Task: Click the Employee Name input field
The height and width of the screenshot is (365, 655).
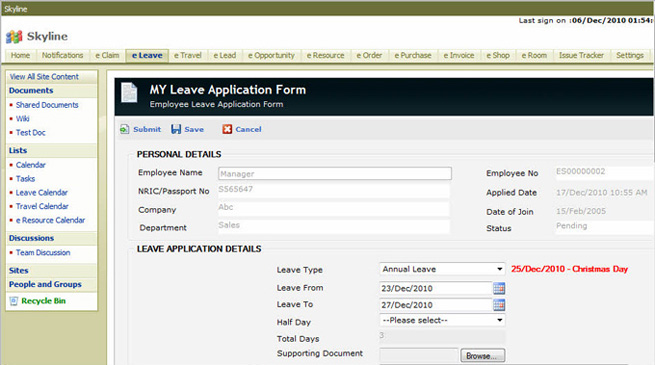Action: (x=335, y=174)
